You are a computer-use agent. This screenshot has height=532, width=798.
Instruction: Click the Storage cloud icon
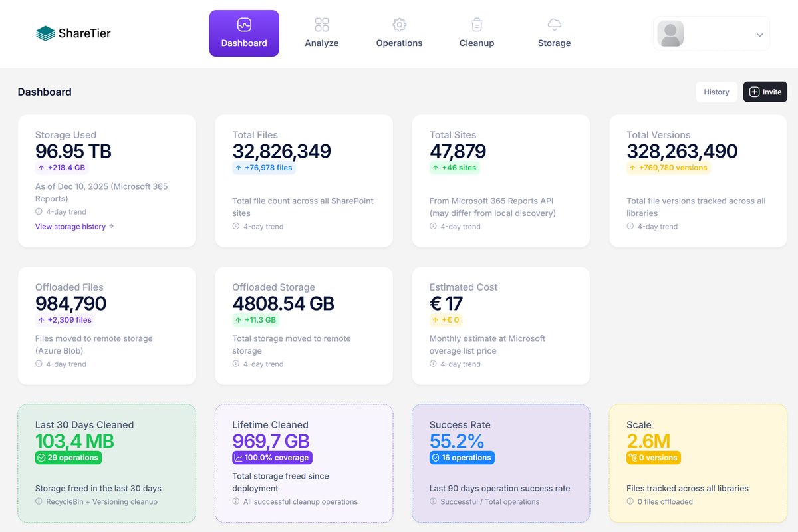tap(555, 25)
